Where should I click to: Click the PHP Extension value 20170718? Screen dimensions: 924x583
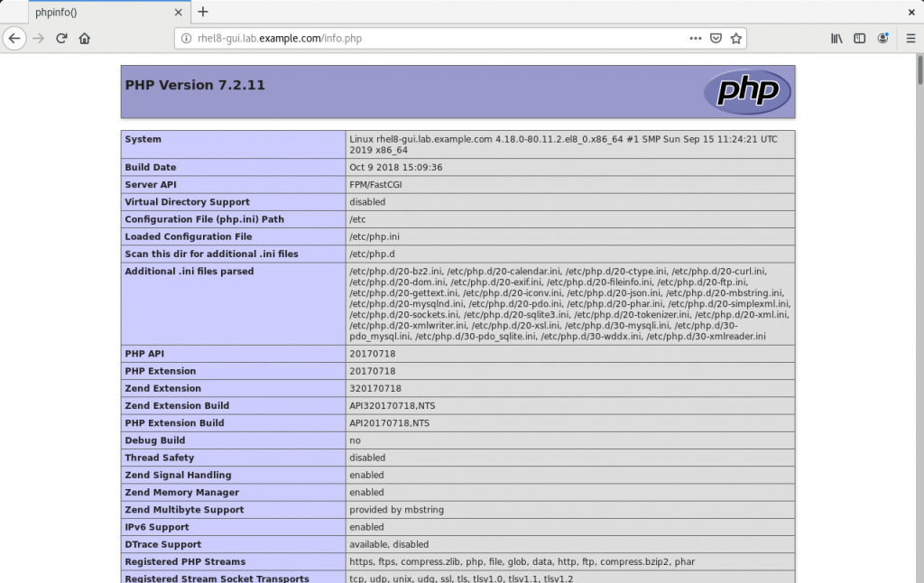pos(373,371)
